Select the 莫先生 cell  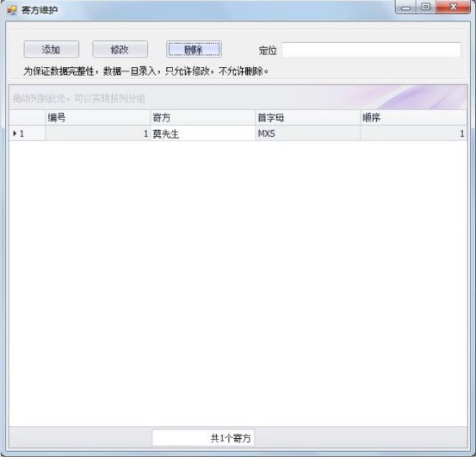pos(203,133)
